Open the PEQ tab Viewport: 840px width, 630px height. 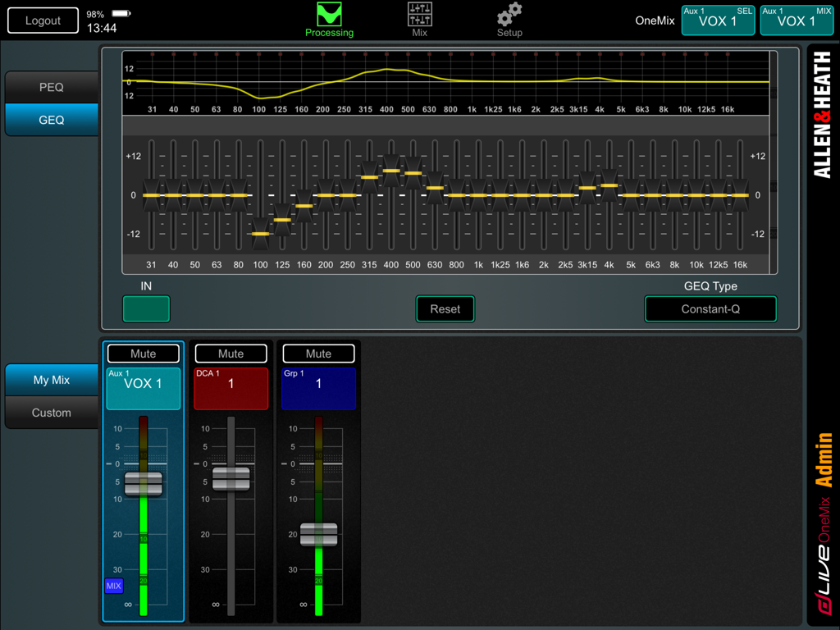(51, 87)
